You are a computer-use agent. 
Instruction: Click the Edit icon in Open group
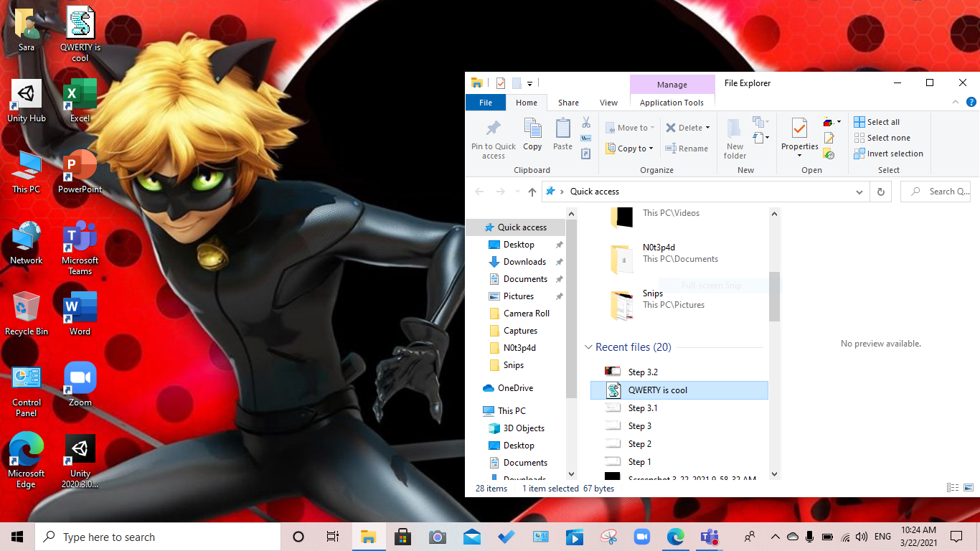click(x=829, y=138)
